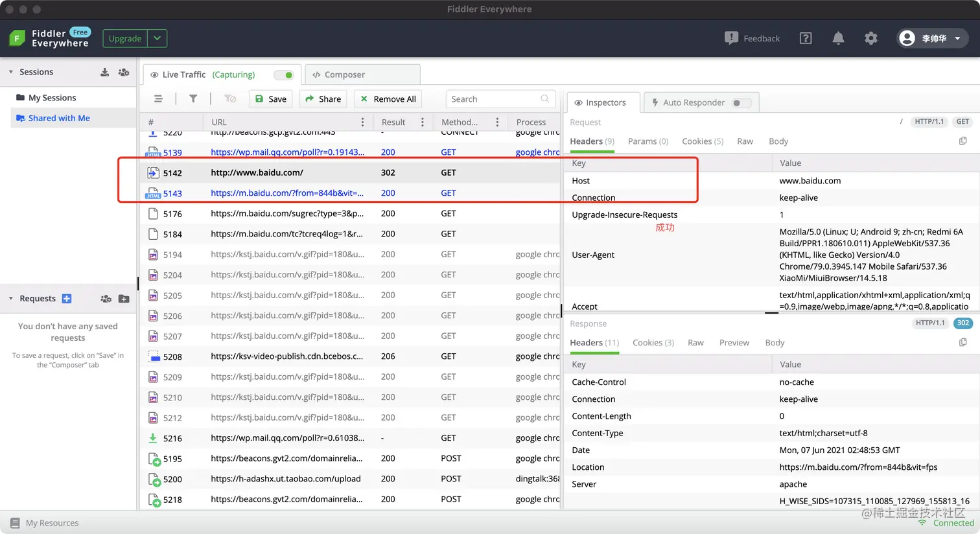Click the Content-Type response header row

[x=772, y=433]
